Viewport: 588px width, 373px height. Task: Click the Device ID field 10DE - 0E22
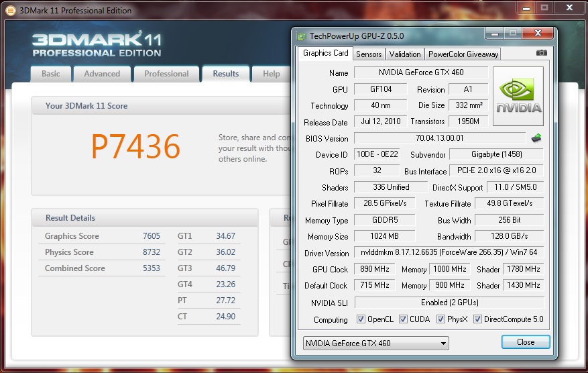point(377,154)
